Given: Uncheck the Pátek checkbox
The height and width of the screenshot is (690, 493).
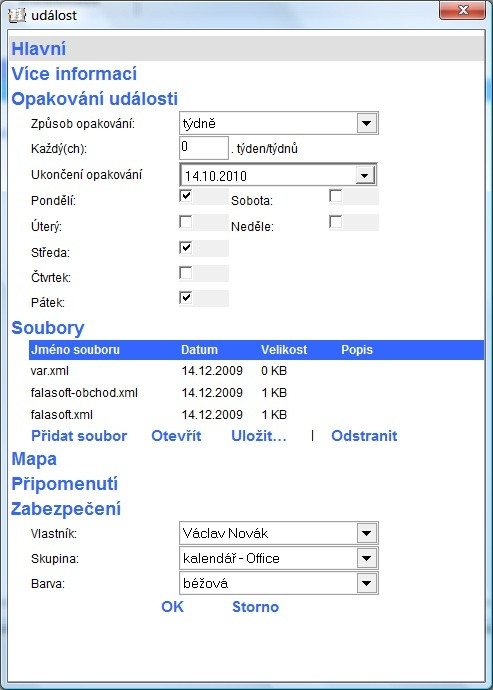Looking at the screenshot, I should click(x=186, y=298).
